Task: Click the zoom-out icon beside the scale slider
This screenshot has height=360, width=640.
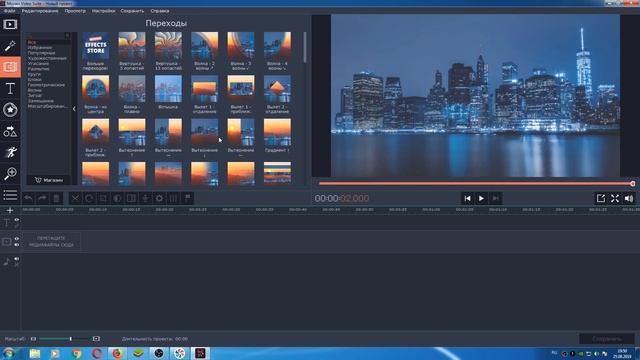Action: (33, 339)
